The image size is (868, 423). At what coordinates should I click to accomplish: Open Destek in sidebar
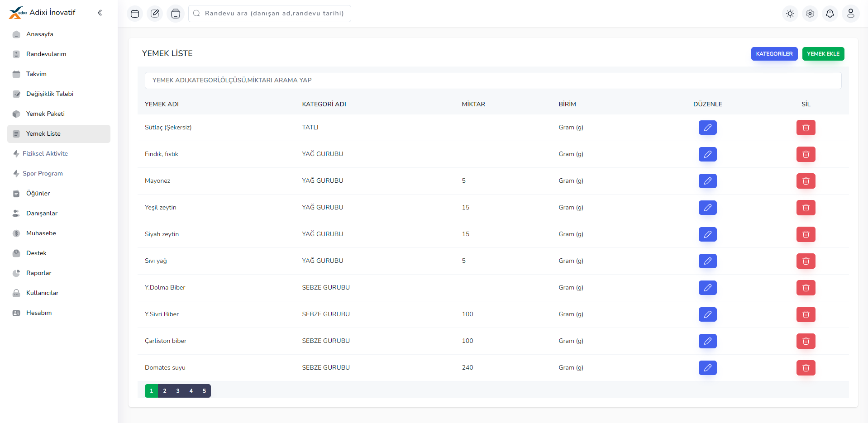pos(59,253)
